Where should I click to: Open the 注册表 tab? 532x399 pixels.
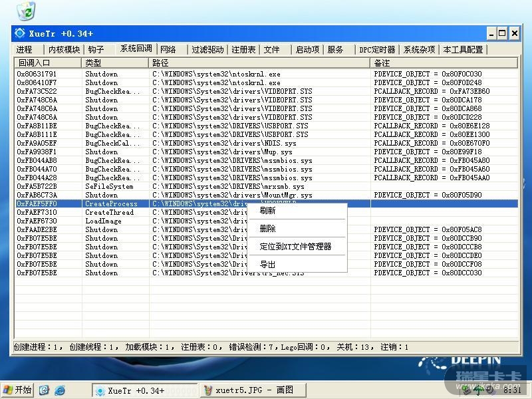(x=243, y=50)
